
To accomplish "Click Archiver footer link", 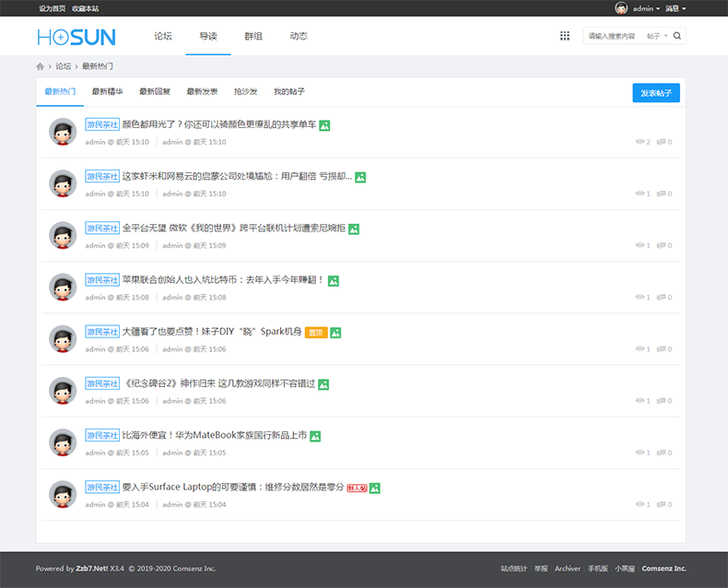I will tap(568, 569).
